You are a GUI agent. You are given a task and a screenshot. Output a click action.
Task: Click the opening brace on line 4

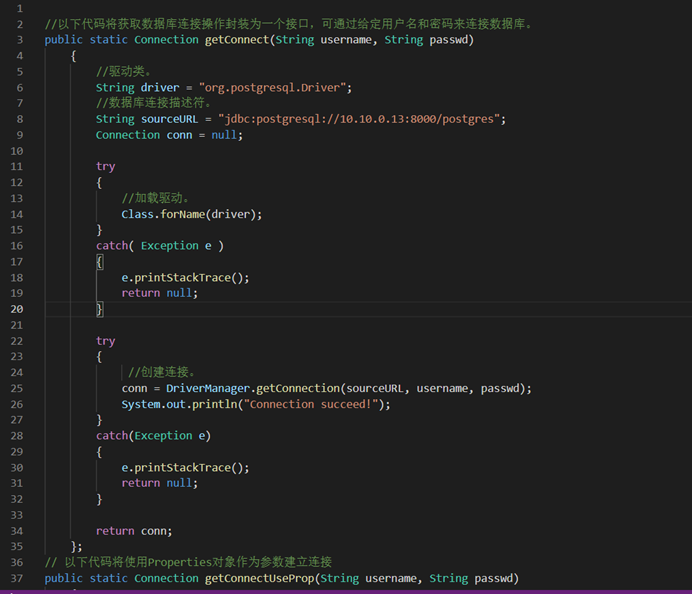(74, 56)
